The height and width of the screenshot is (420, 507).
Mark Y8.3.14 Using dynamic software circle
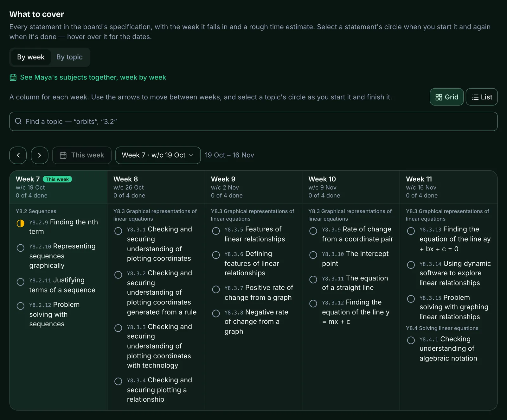pos(411,265)
